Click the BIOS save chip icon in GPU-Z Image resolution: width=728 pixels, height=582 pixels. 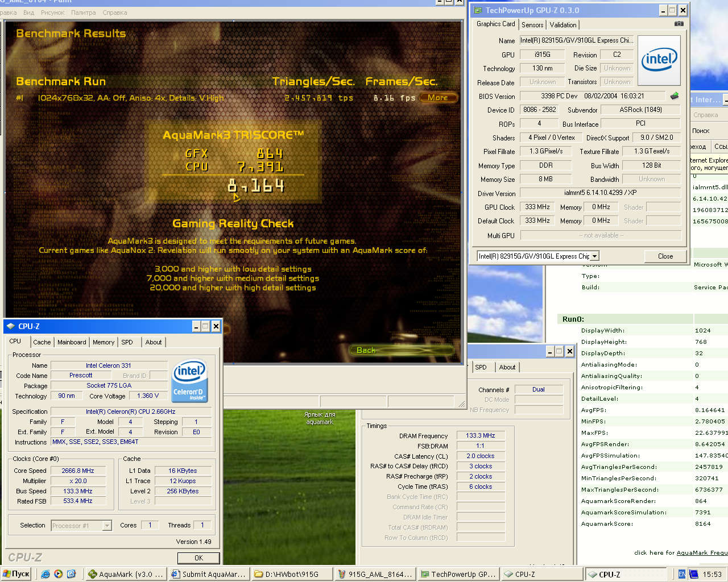click(x=675, y=95)
